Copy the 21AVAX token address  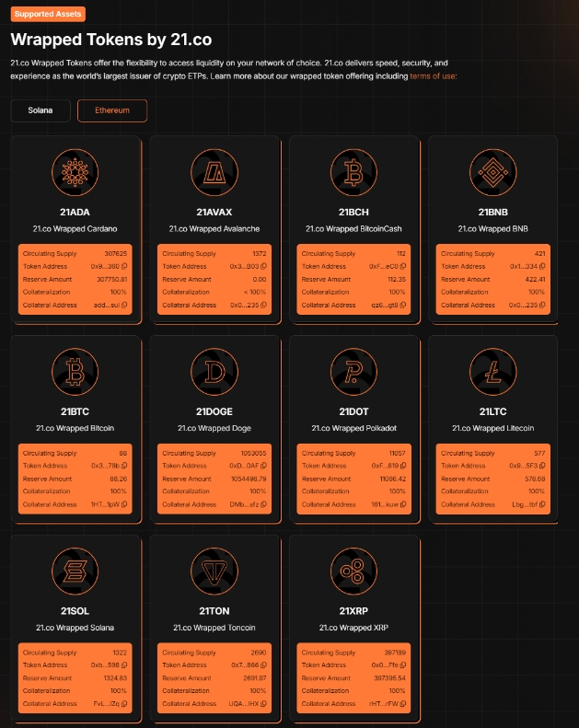(264, 267)
